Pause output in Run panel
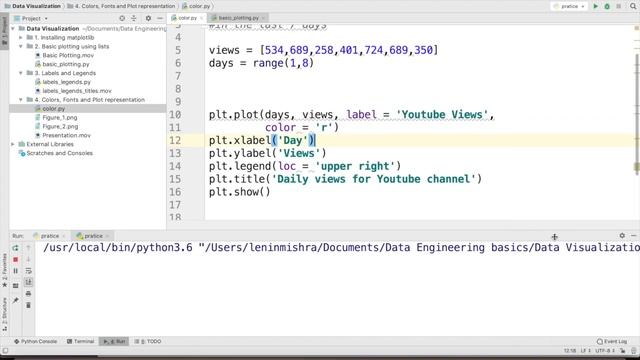 pos(16,271)
